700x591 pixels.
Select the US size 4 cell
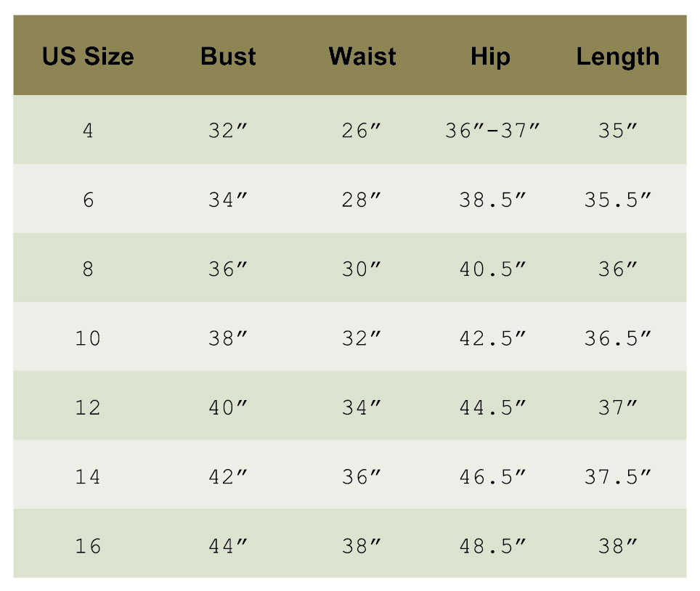pos(88,131)
